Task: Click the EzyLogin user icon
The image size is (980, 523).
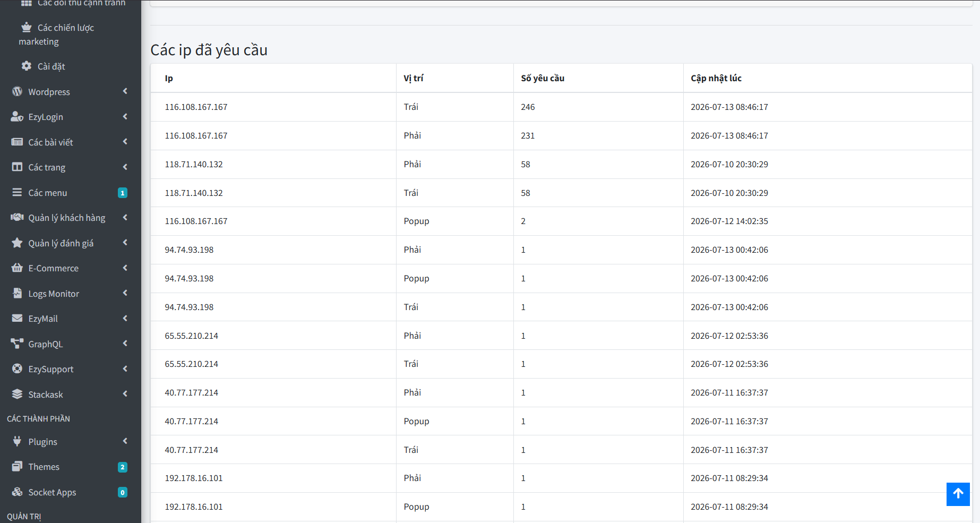Action: point(17,117)
